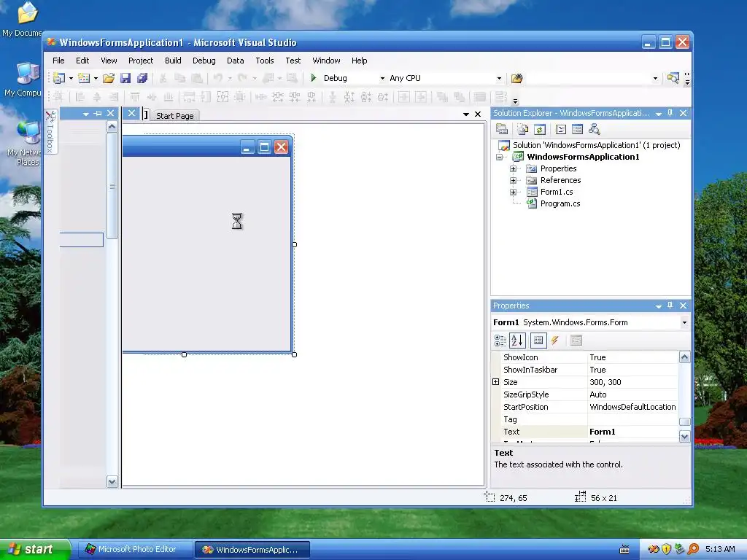Image resolution: width=747 pixels, height=560 pixels.
Task: Click the Find in Files toolbar icon
Action: pos(516,78)
